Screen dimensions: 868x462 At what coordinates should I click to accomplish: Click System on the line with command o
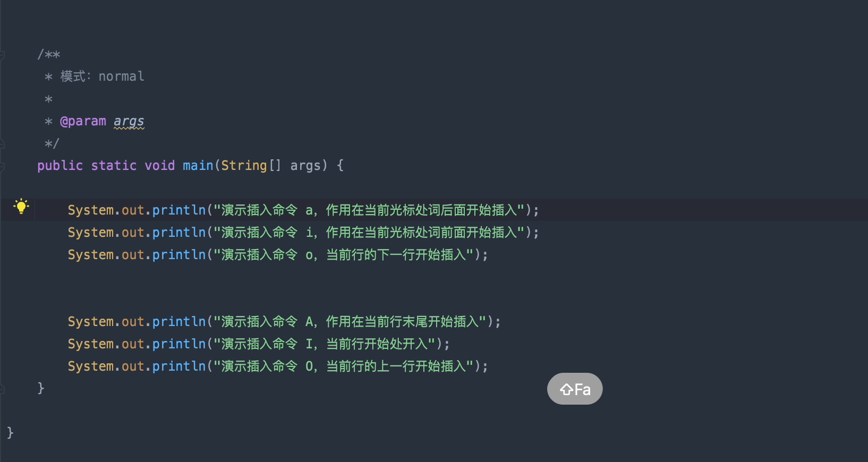[x=90, y=255]
